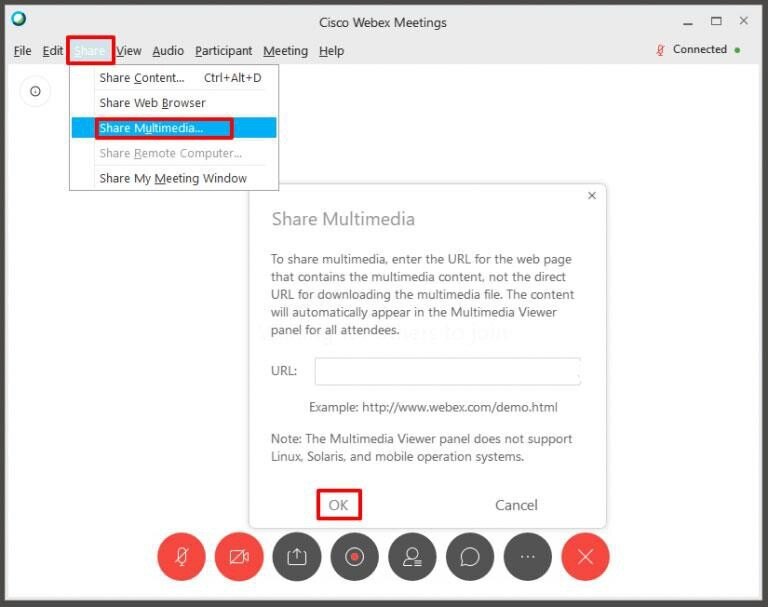Select Share Multimedia menu entry

[x=174, y=128]
